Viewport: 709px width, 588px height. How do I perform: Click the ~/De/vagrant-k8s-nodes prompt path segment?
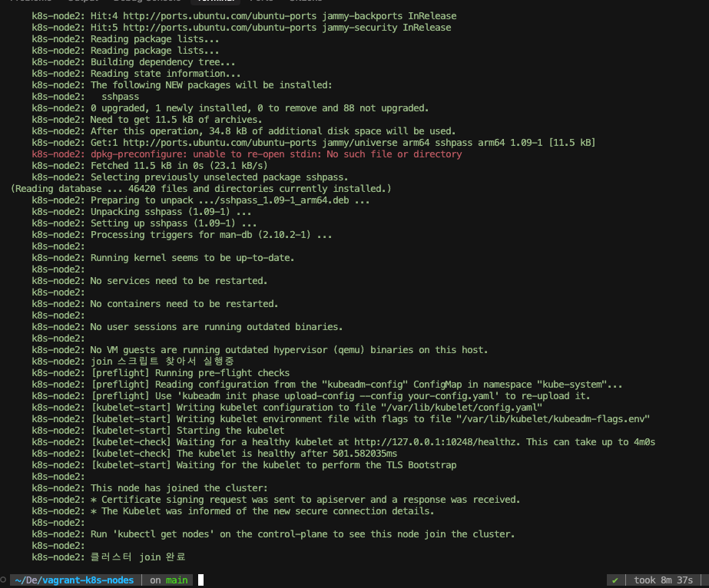(75, 580)
